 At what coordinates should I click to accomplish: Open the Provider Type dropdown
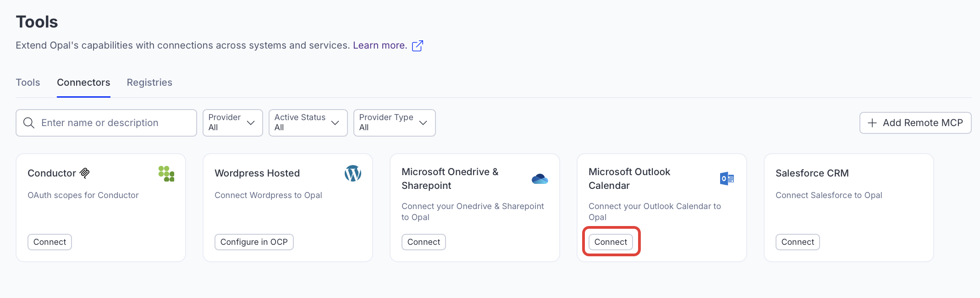pos(394,123)
